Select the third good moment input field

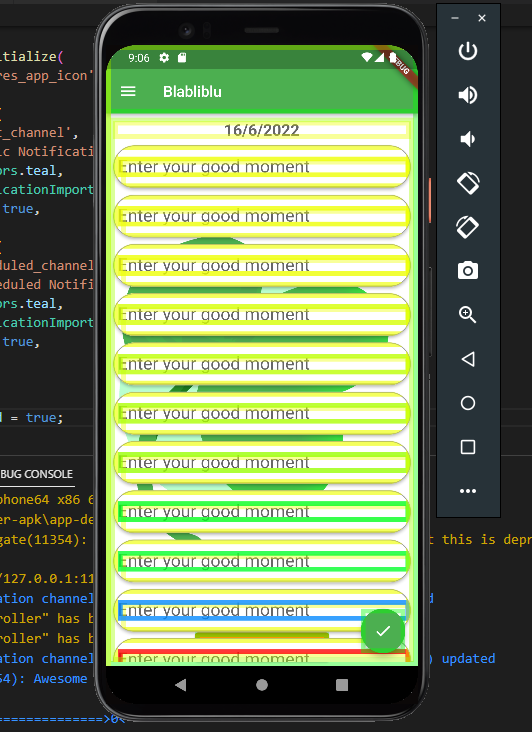[x=262, y=265]
